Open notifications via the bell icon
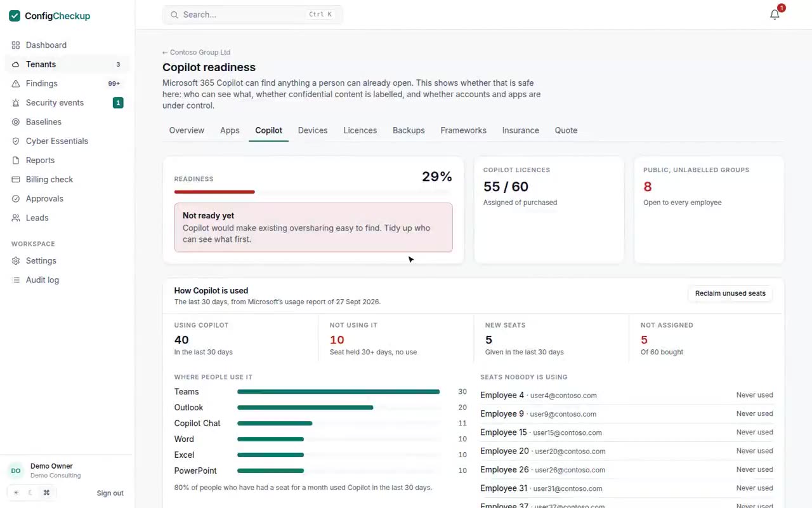Image resolution: width=812 pixels, height=508 pixels. (x=775, y=15)
